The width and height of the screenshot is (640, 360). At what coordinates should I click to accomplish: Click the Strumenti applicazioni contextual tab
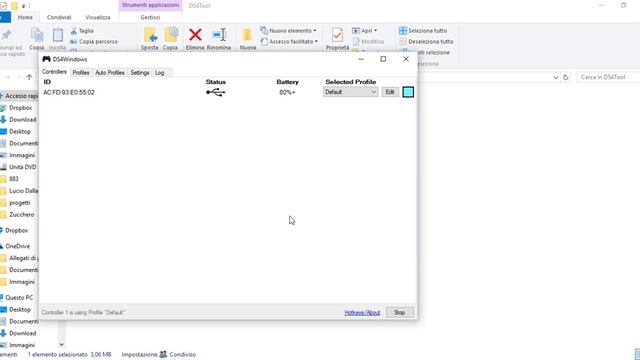point(150,5)
